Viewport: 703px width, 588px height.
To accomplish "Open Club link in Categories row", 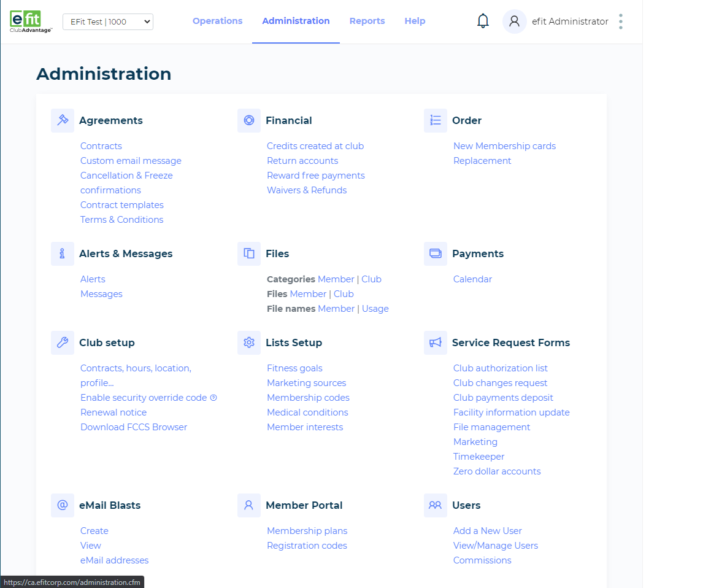I will click(371, 279).
